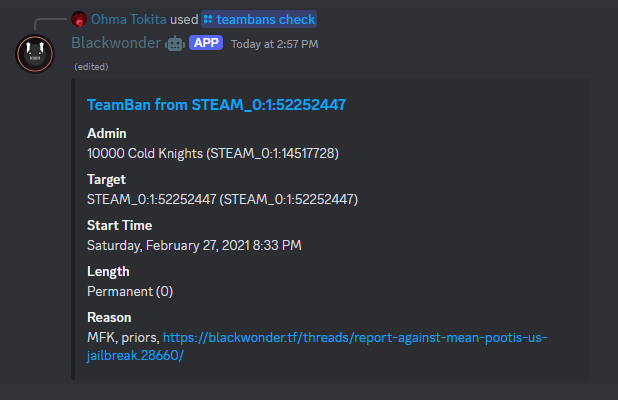
Task: Open the teambans check command mention
Action: 259,19
